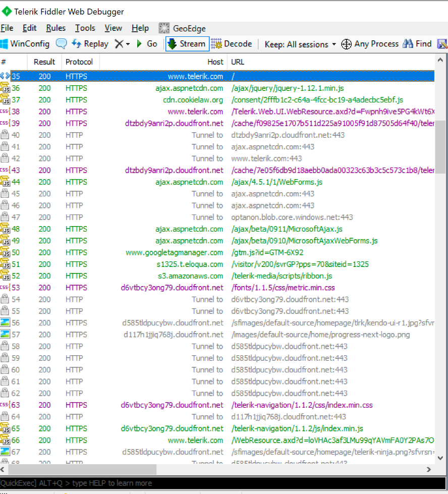This screenshot has width=448, height=494.
Task: Click the vertical scrollbar up arrow
Action: point(440,60)
